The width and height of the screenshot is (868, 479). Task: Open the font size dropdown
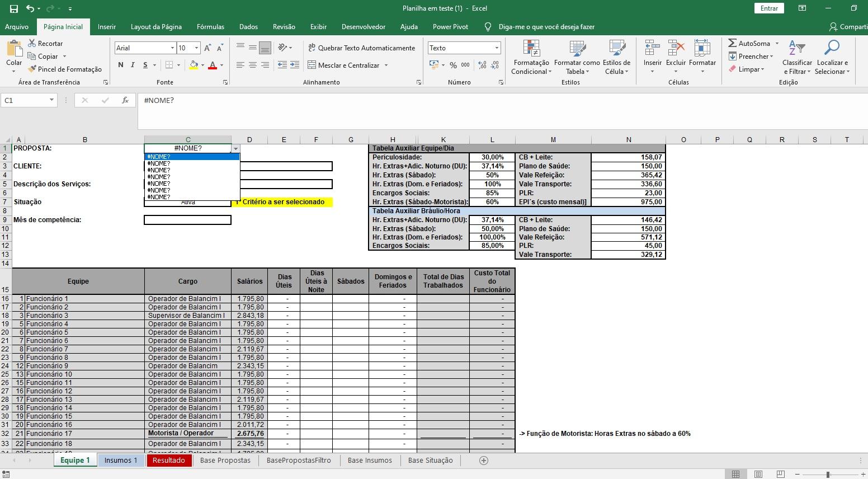(x=196, y=48)
